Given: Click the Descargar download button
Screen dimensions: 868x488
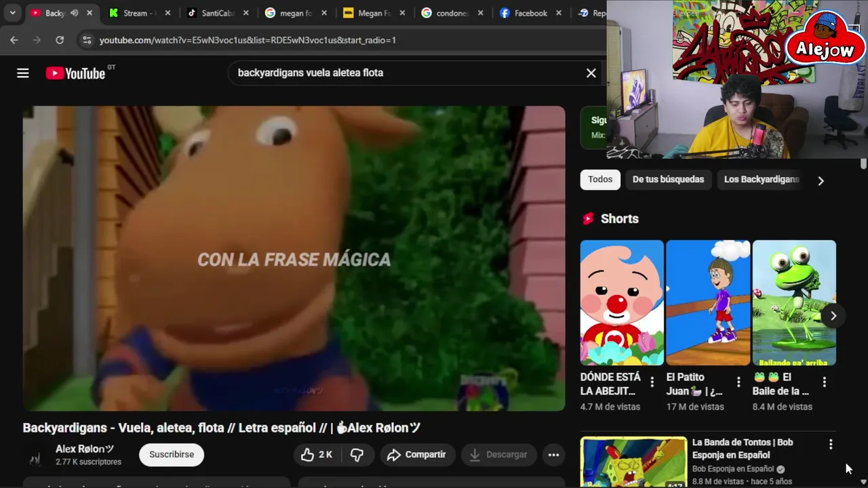Looking at the screenshot, I should 498,455.
